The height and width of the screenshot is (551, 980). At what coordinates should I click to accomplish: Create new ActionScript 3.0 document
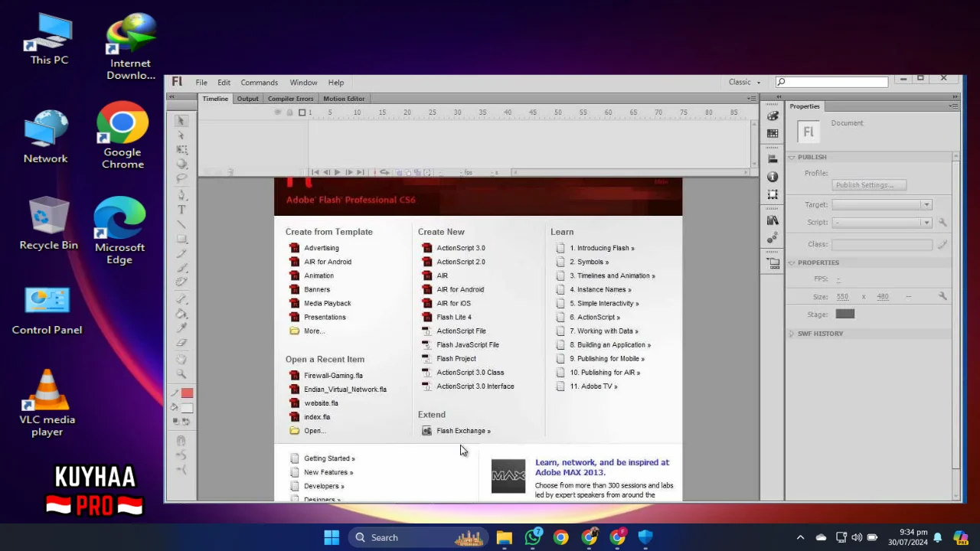460,248
